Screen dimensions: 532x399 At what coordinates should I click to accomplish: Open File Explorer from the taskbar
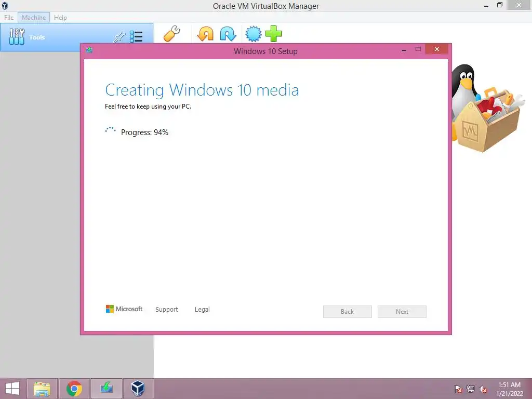42,389
